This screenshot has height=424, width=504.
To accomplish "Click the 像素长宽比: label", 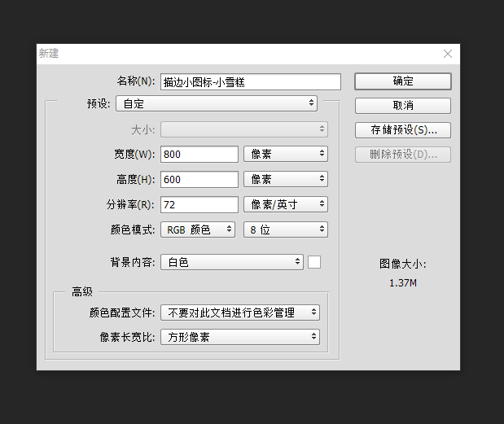I will [127, 337].
